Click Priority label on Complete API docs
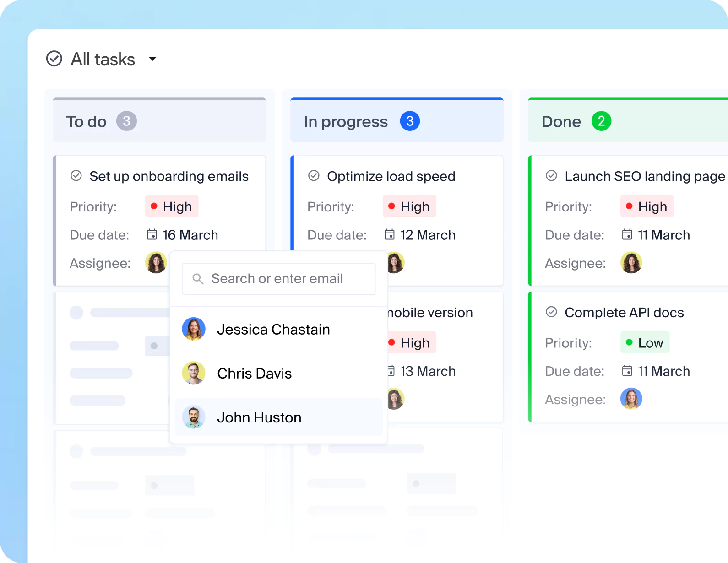Image resolution: width=728 pixels, height=563 pixels. pos(568,343)
